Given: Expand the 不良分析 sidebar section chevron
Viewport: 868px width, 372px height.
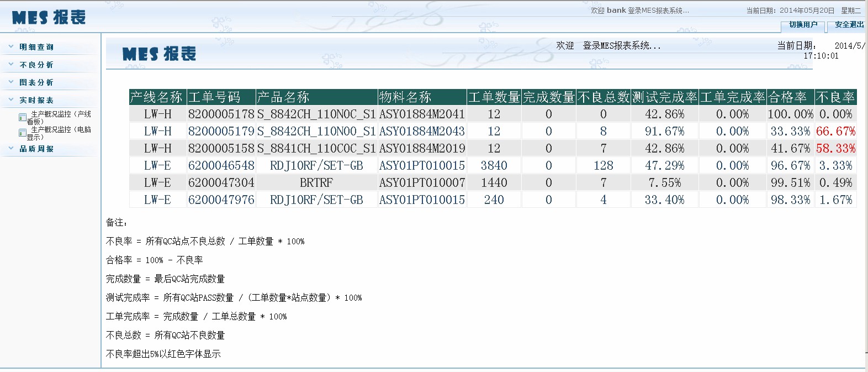Looking at the screenshot, I should [x=11, y=65].
